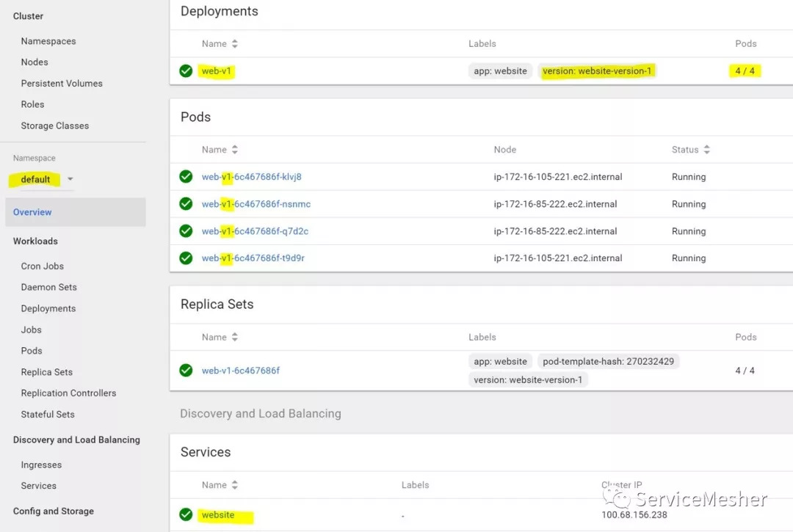Go to Cron Jobs
793x532 pixels.
(x=43, y=266)
